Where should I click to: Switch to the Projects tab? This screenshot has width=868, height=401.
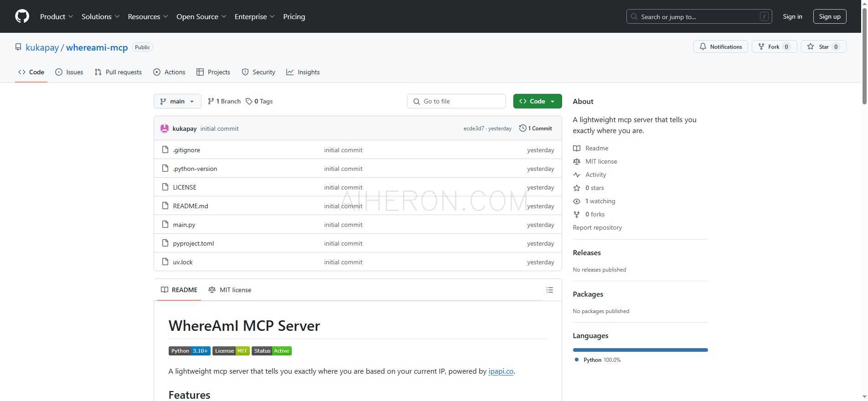pos(213,72)
